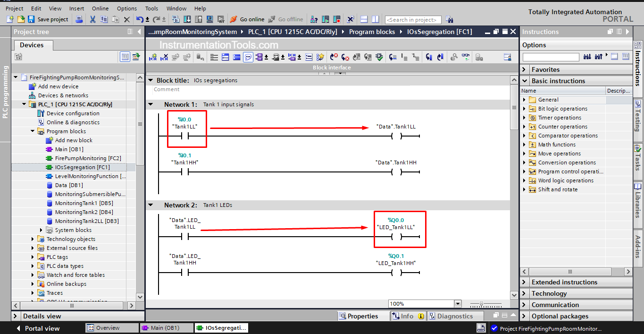Toggle split editor horizontally icon

tap(364, 19)
